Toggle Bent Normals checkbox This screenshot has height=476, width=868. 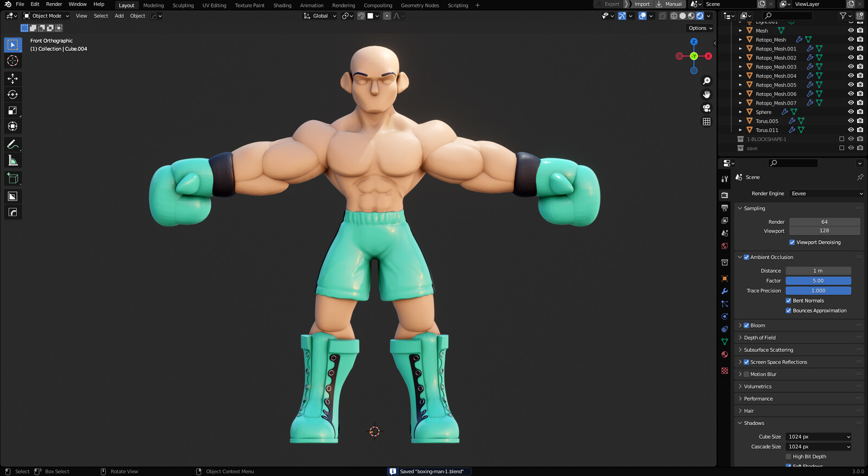tap(788, 301)
